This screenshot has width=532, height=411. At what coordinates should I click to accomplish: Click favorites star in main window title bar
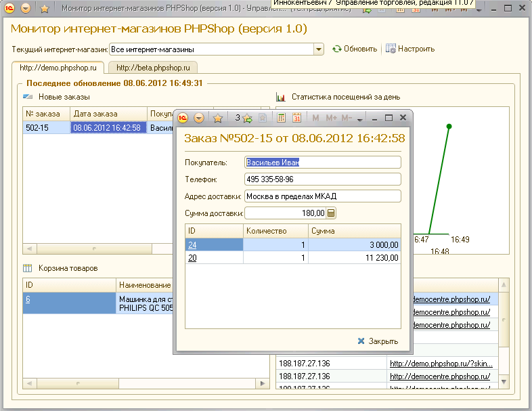tap(45, 8)
